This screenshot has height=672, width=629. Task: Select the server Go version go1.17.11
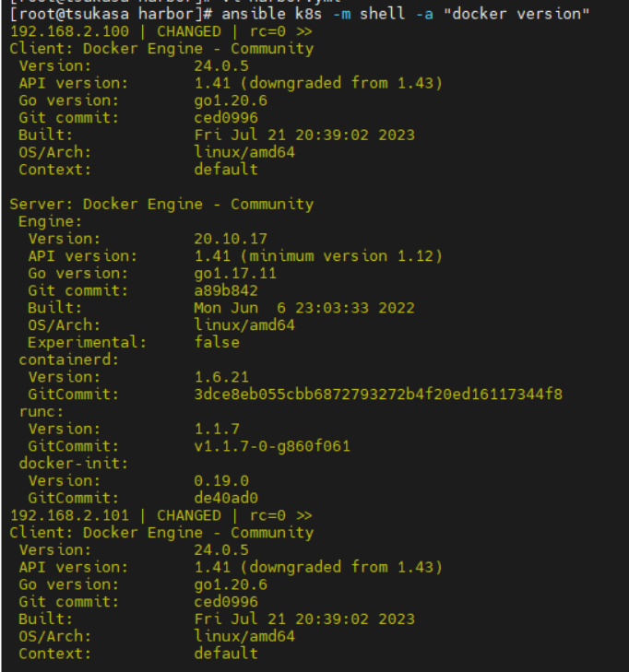tap(235, 274)
